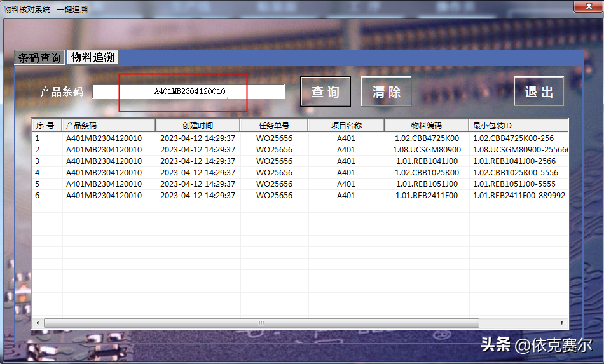Image resolution: width=604 pixels, height=364 pixels.
Task: Click project name A401 in row 2
Action: [x=346, y=150]
